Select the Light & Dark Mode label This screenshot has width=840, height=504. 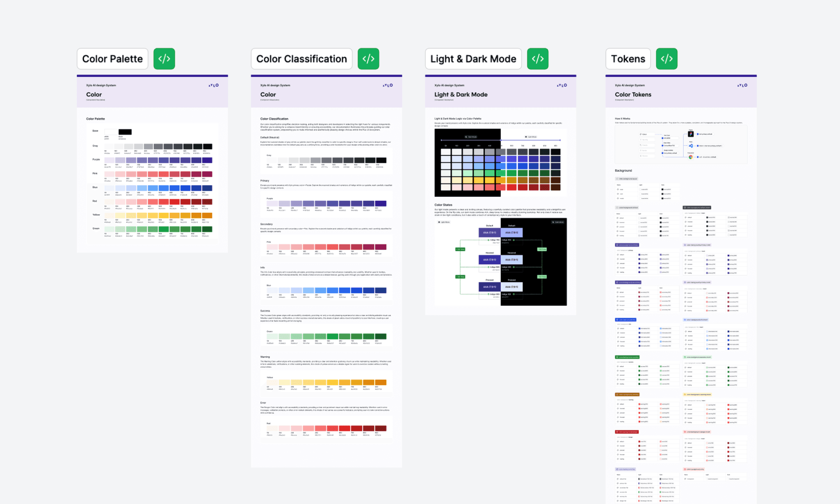(x=473, y=59)
